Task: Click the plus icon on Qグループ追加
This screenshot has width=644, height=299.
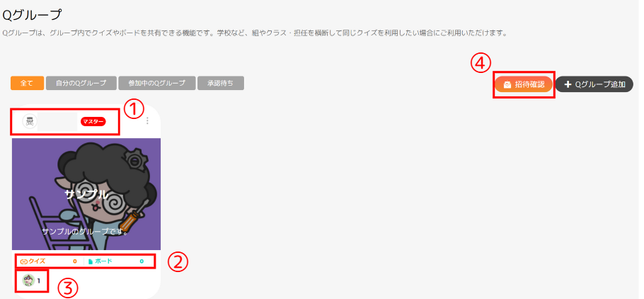Action: click(568, 85)
